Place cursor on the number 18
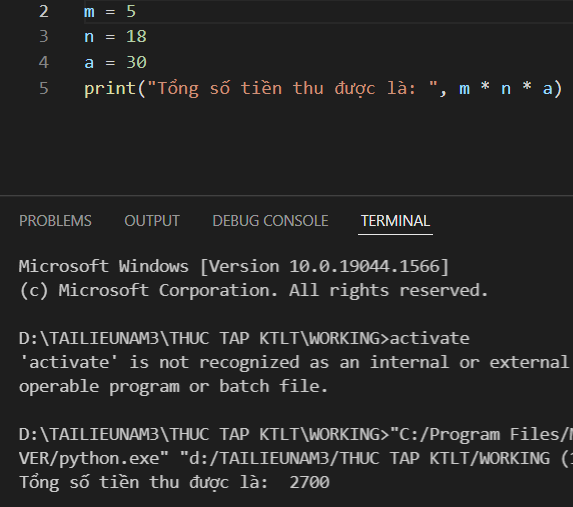573x507 pixels. click(x=136, y=37)
